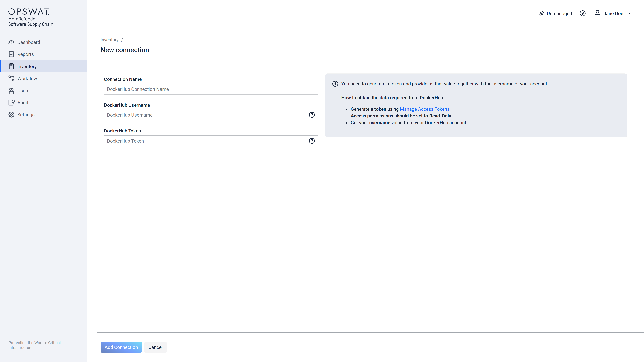This screenshot has width=644, height=362.
Task: Click the Settings gear icon
Action: [11, 115]
